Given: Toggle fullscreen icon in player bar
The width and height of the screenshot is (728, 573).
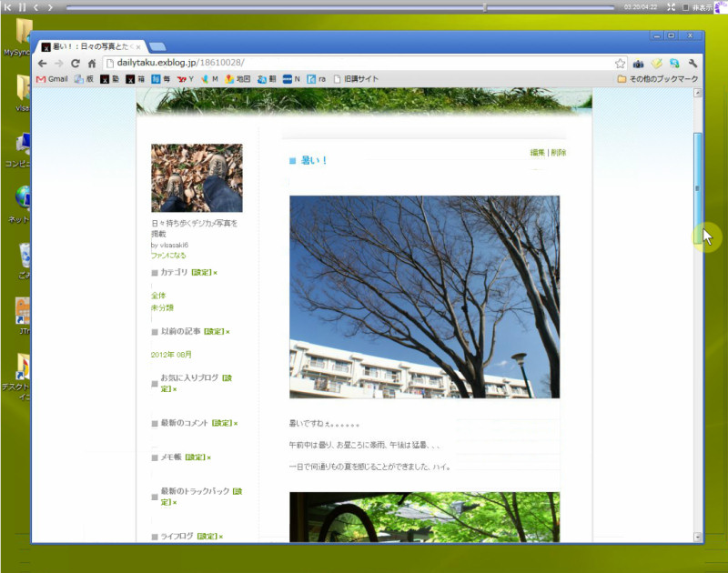Looking at the screenshot, I should [x=672, y=7].
